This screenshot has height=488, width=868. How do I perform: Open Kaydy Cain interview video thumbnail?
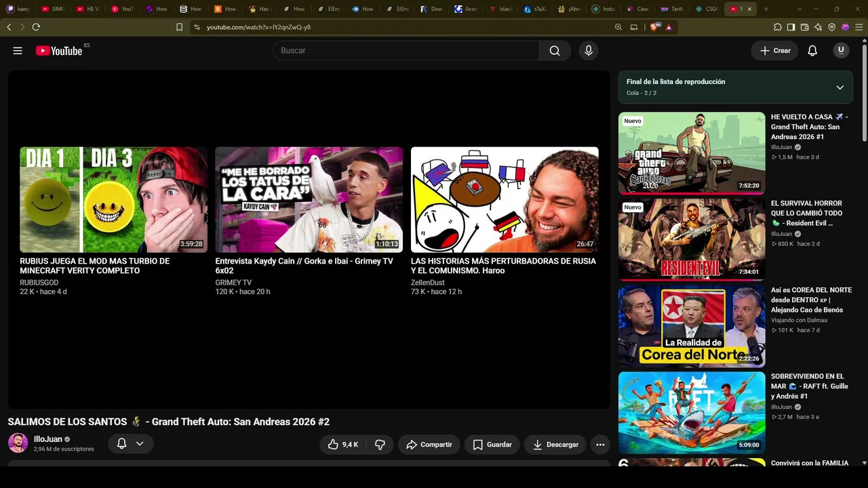[309, 199]
